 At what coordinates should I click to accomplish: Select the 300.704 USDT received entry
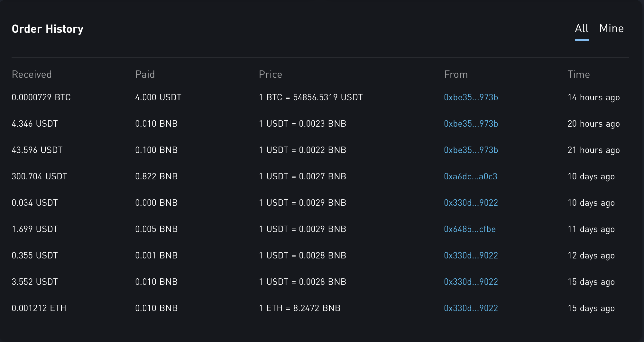[40, 176]
